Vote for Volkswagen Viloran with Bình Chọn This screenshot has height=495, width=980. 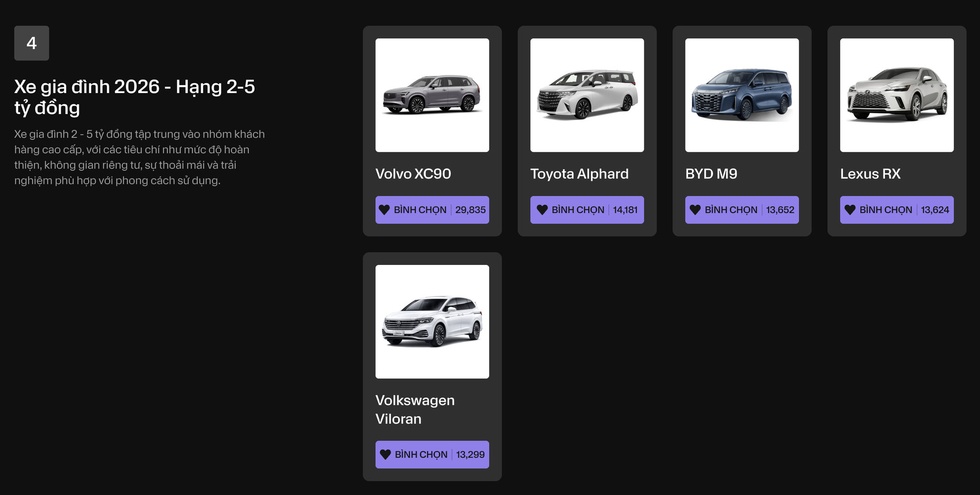tap(432, 454)
